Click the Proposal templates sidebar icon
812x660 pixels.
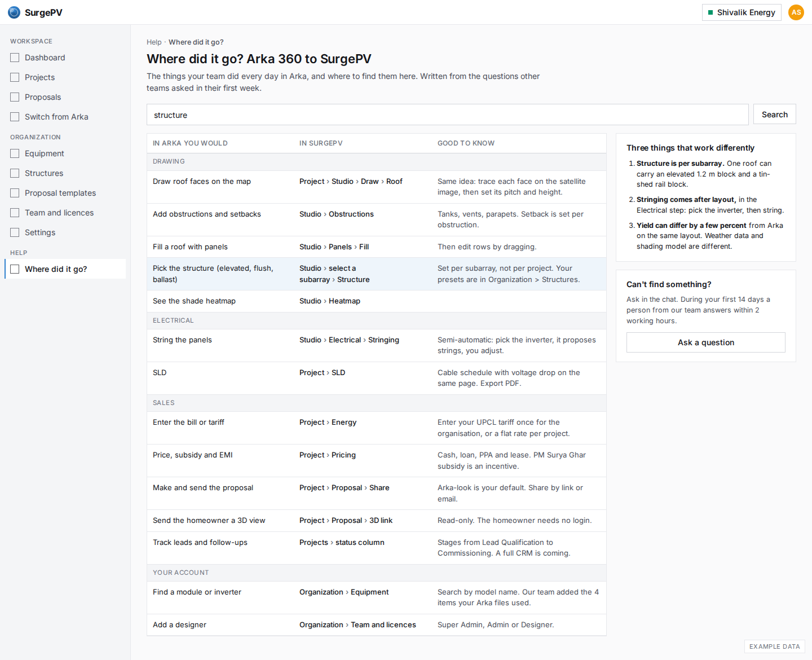(15, 193)
